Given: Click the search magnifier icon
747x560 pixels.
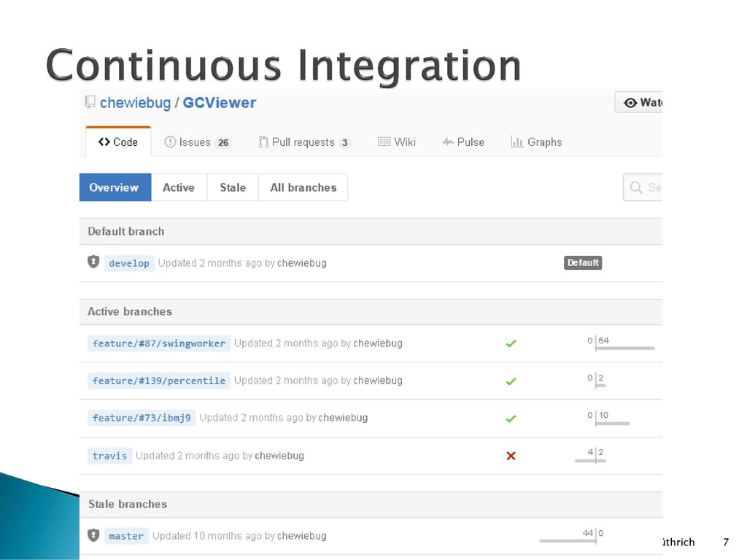Looking at the screenshot, I should (x=636, y=187).
